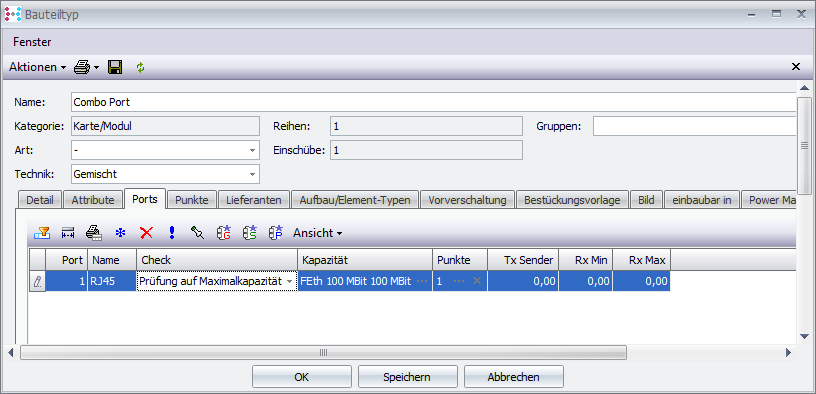The height and width of the screenshot is (394, 816).
Task: Open the Lieferanten tab
Action: 254,200
